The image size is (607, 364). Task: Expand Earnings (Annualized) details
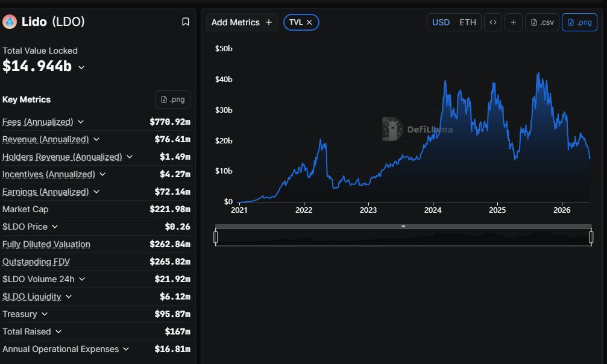click(x=96, y=192)
